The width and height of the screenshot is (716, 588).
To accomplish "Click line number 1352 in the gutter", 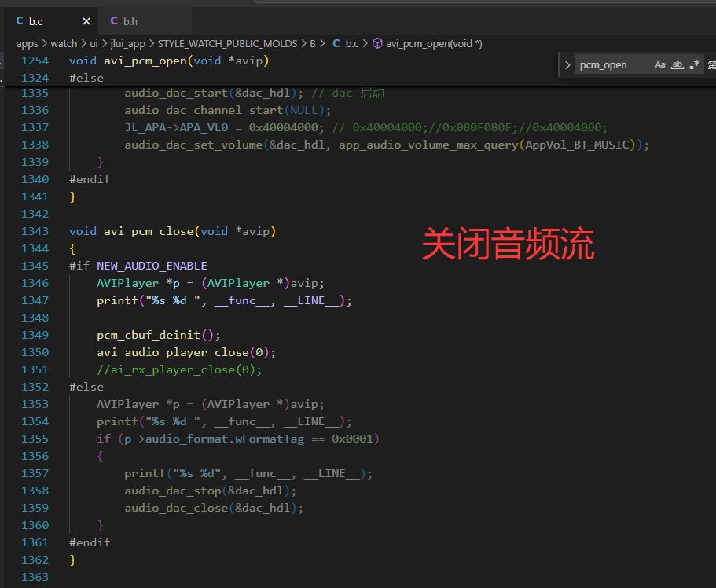I will 35,387.
